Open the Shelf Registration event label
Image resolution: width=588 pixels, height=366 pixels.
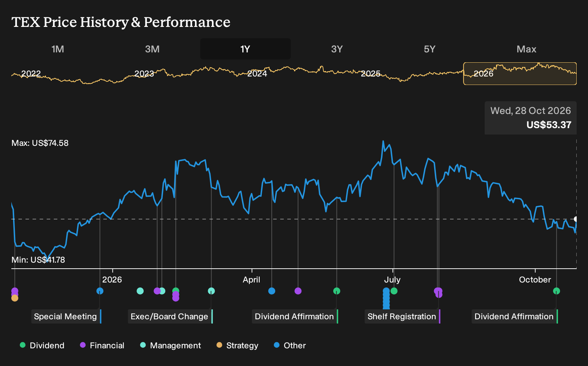pos(402,316)
